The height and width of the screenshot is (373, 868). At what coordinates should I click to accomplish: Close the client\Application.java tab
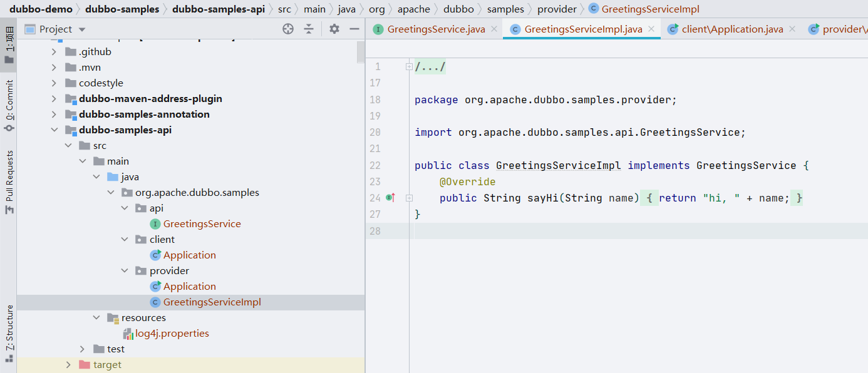coord(792,29)
